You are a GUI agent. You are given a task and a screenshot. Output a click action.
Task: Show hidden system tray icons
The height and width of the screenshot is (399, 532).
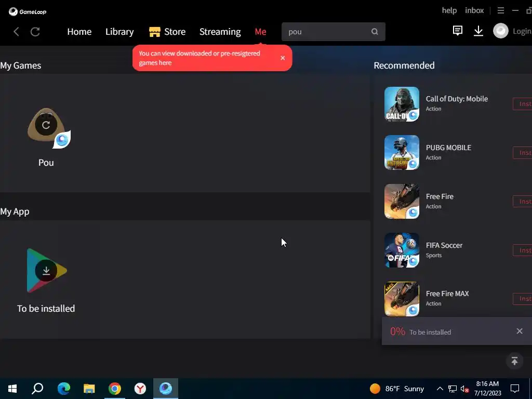(x=440, y=389)
